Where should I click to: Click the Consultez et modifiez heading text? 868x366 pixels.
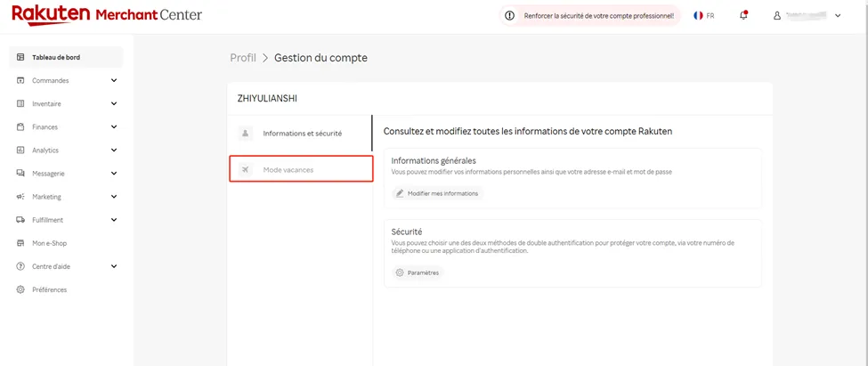click(528, 132)
